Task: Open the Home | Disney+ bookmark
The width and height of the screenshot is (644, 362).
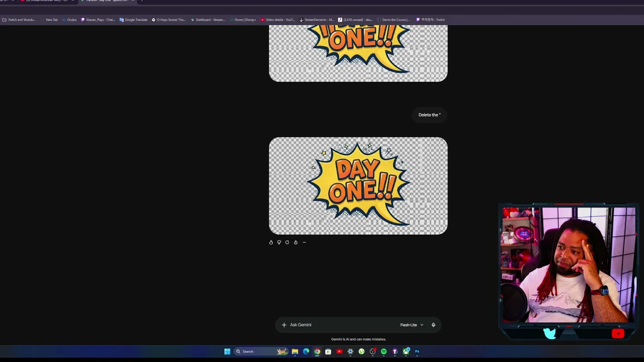Action: click(x=243, y=20)
